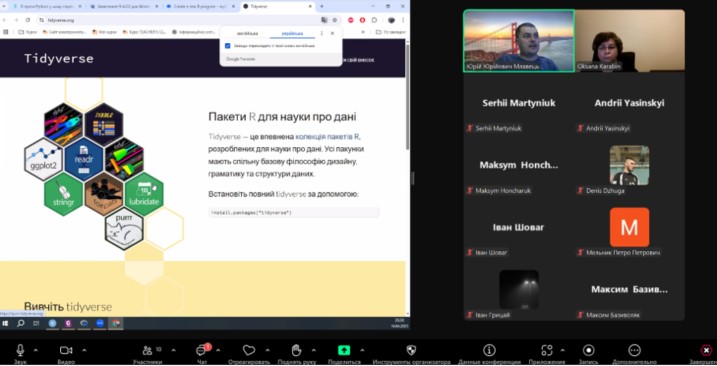Click the browser tab list chevron
The height and width of the screenshot is (366, 717).
[x=4, y=6]
